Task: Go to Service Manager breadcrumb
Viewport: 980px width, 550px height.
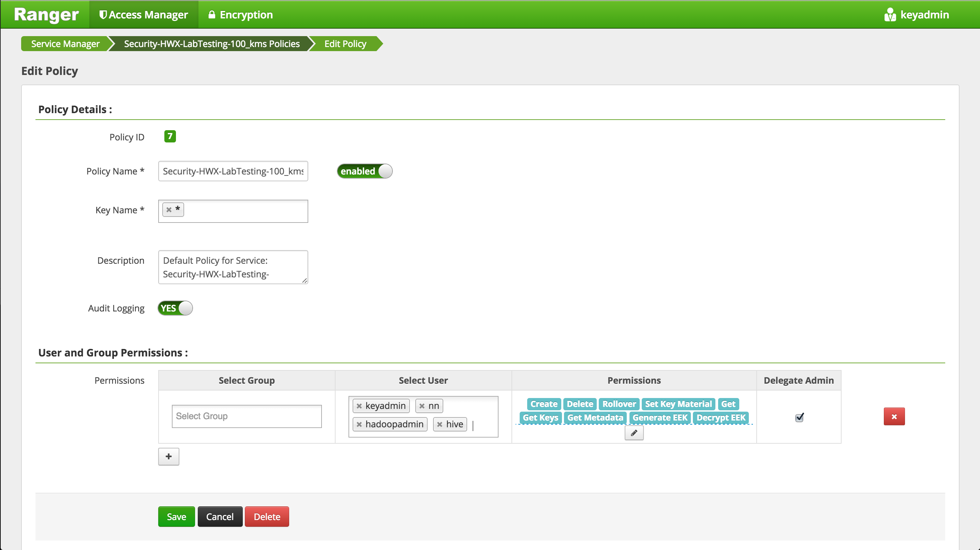Action: tap(65, 44)
